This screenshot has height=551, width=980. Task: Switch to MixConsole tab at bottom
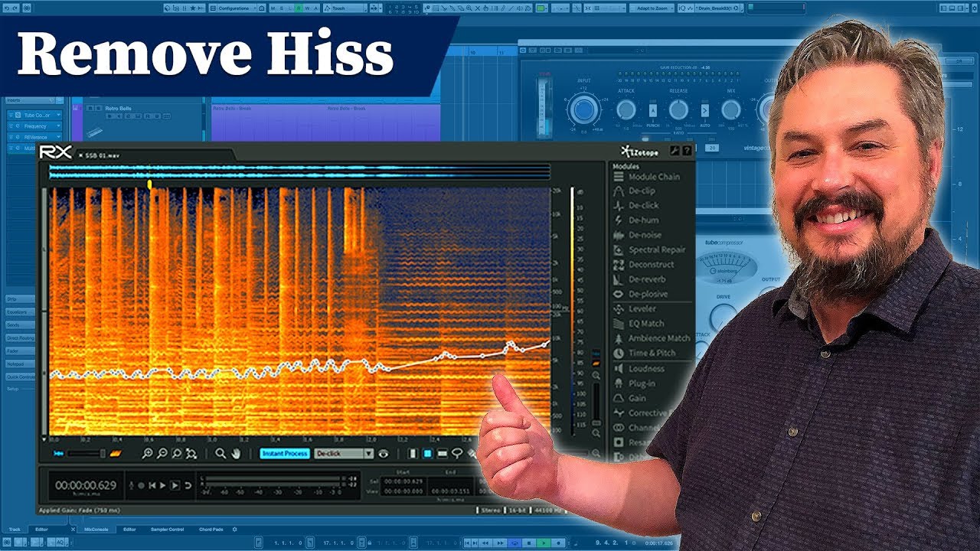[96, 529]
